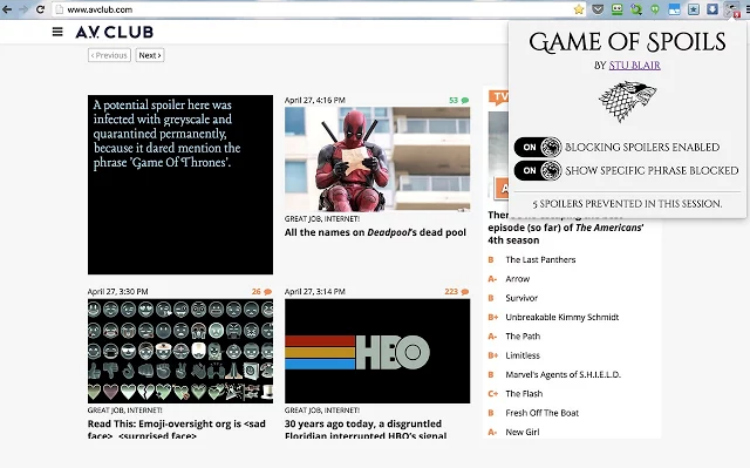
Task: Open comments bubble on emoji article
Action: [x=268, y=292]
